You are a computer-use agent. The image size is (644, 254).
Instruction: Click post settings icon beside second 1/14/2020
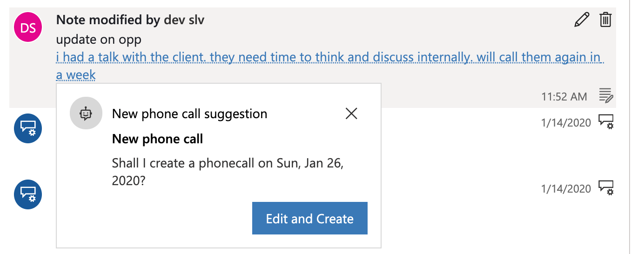(x=606, y=188)
